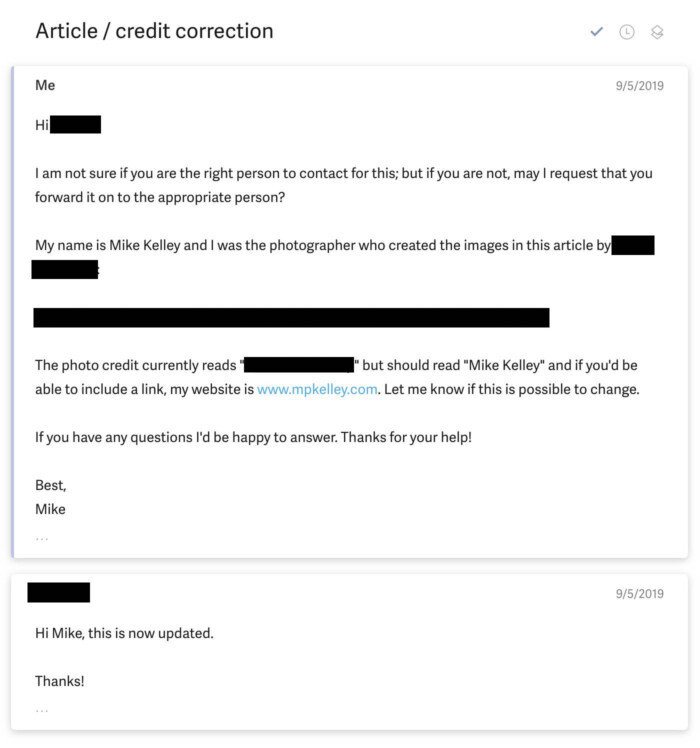This screenshot has height=748, width=700.
Task: Expand the ellipsis under the "Thanks!" reply
Action: click(41, 710)
